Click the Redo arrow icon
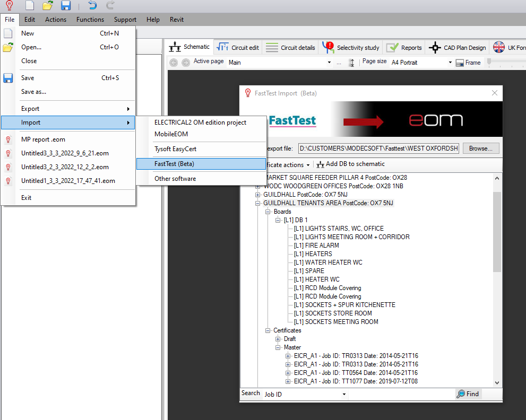526x420 pixels. pyautogui.click(x=110, y=5)
